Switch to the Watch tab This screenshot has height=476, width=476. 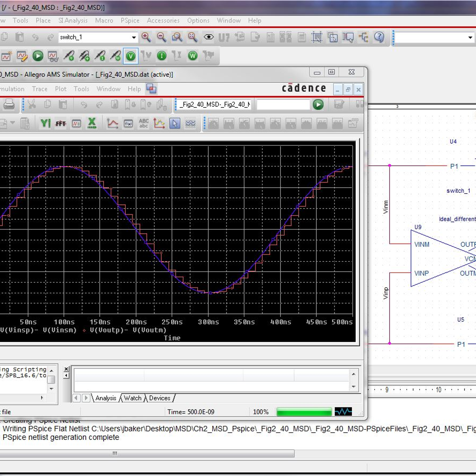(132, 398)
